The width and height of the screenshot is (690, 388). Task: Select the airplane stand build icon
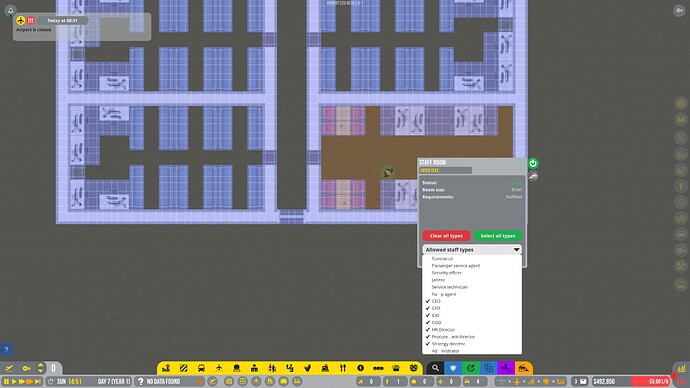tap(219, 368)
